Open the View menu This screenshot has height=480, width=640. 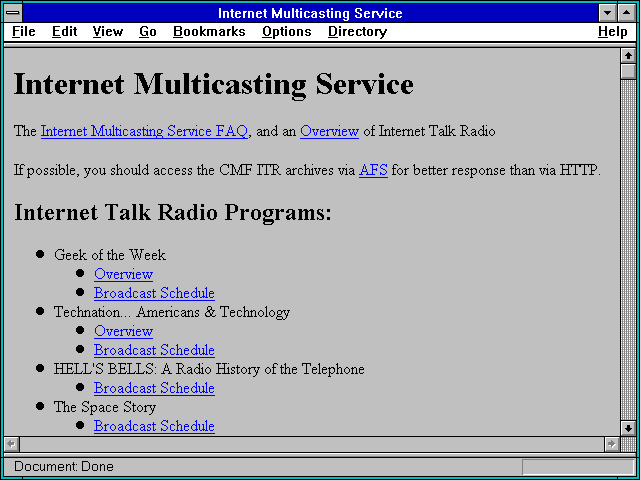[x=108, y=32]
